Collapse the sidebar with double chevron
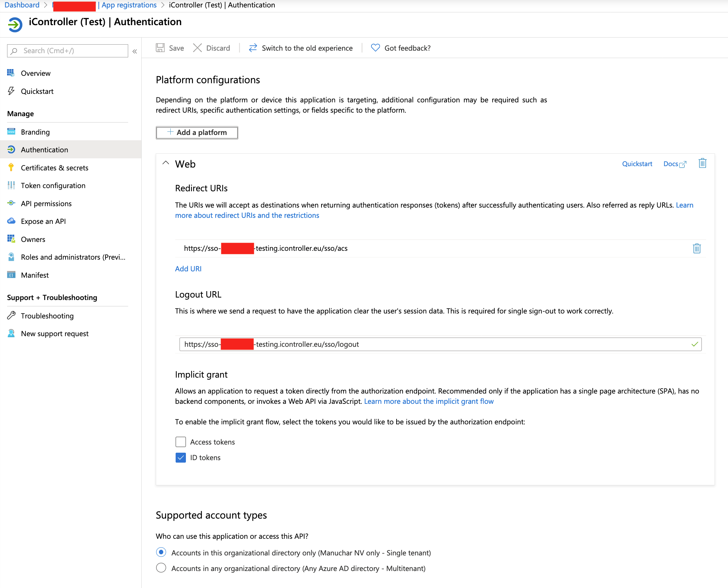The width and height of the screenshot is (728, 588). tap(135, 51)
